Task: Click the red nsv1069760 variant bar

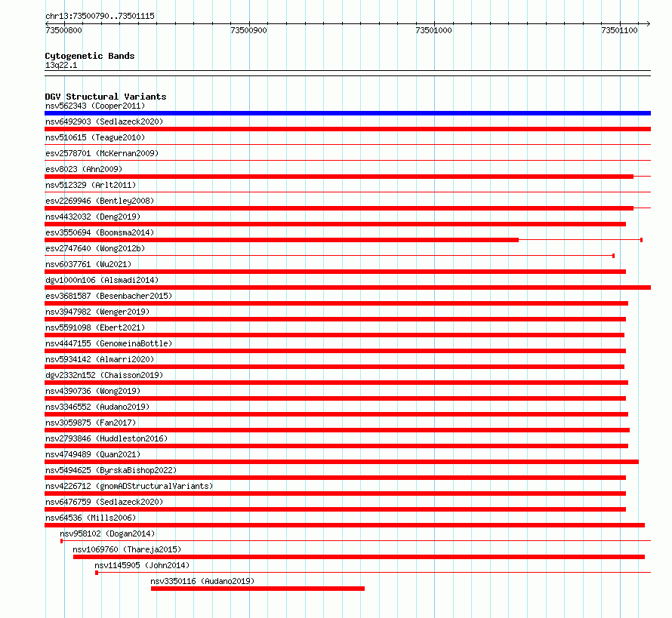Action: tap(359, 557)
